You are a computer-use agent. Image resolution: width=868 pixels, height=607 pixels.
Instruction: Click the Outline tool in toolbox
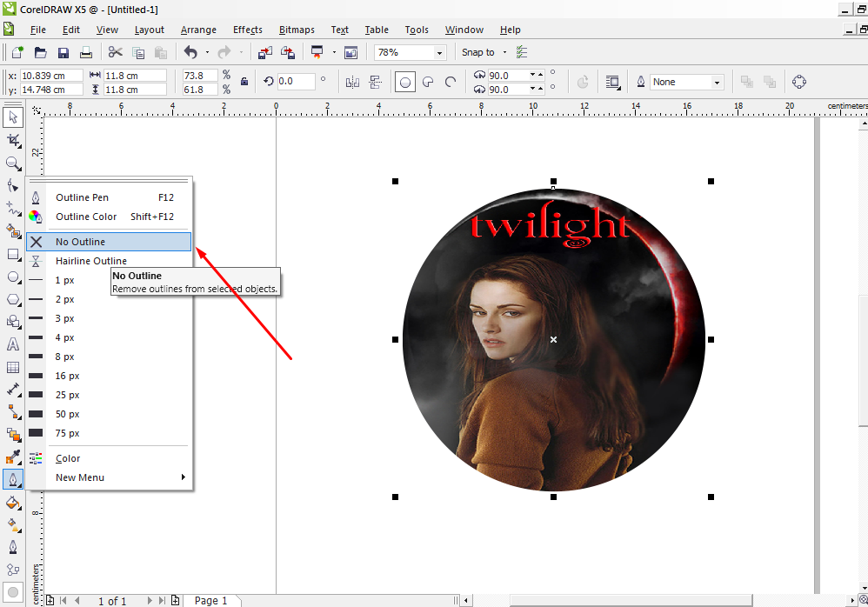[13, 480]
